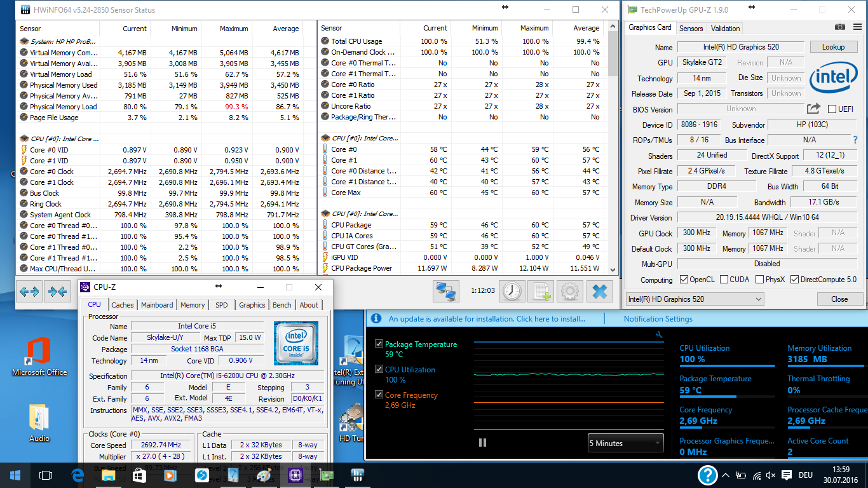Switch to GPU-Z Validation tab
The width and height of the screenshot is (868, 488).
(x=725, y=29)
